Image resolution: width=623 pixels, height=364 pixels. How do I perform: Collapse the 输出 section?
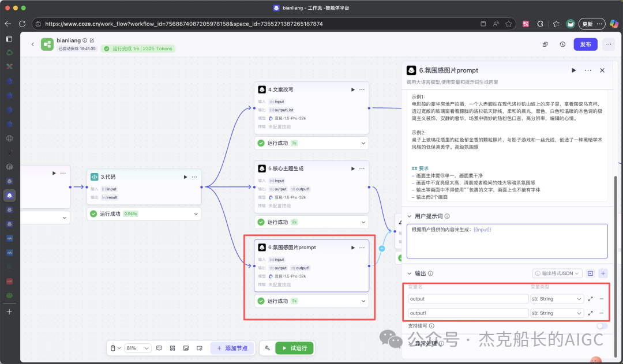409,273
